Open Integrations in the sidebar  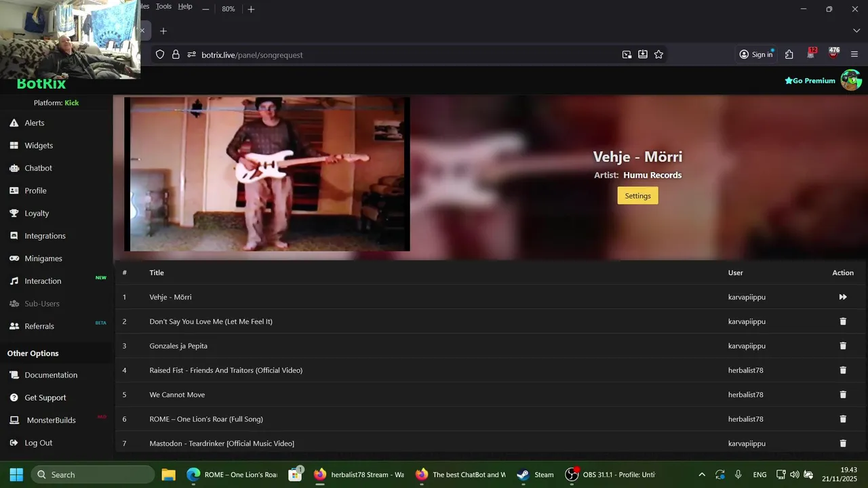(45, 236)
